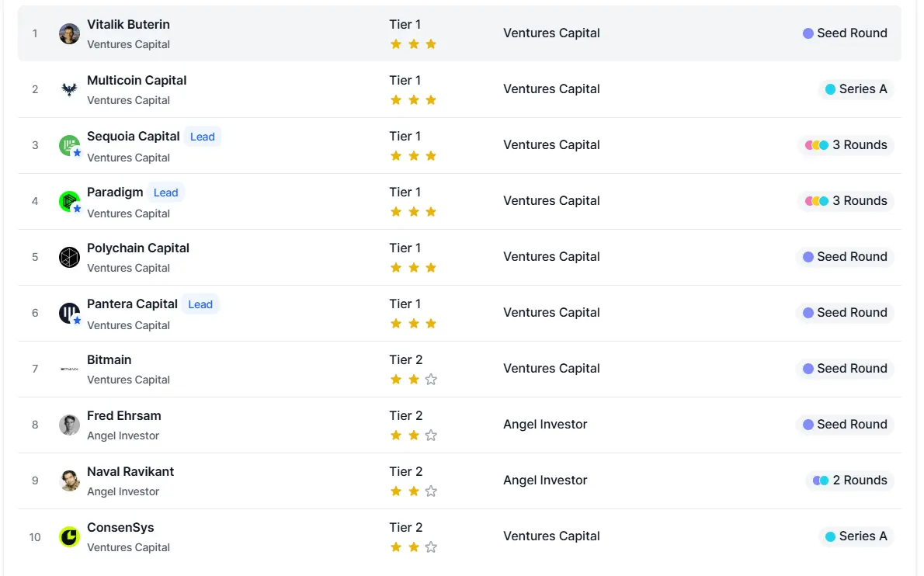Open the Polychain Capital name link
This screenshot has height=576, width=924.
[138, 248]
